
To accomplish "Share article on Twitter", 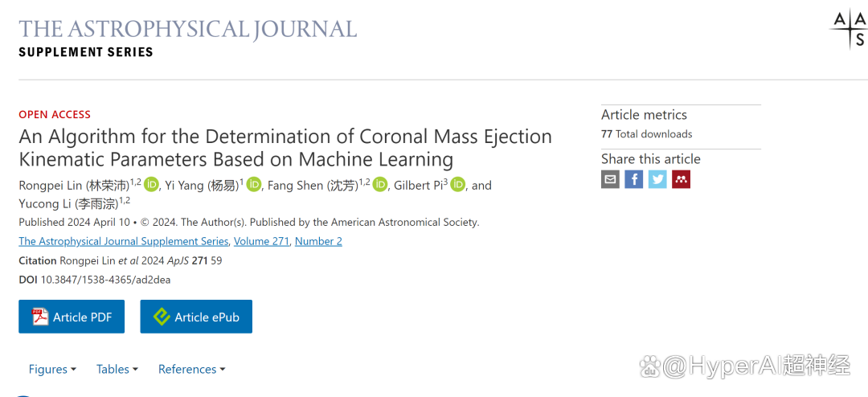I will [x=657, y=179].
